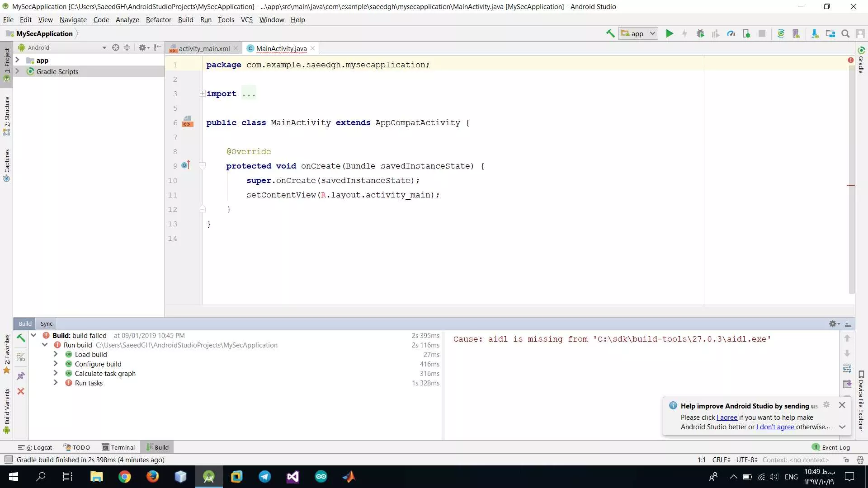The image size is (868, 488).
Task: Toggle the Device File Explorer tool window
Action: (861, 401)
